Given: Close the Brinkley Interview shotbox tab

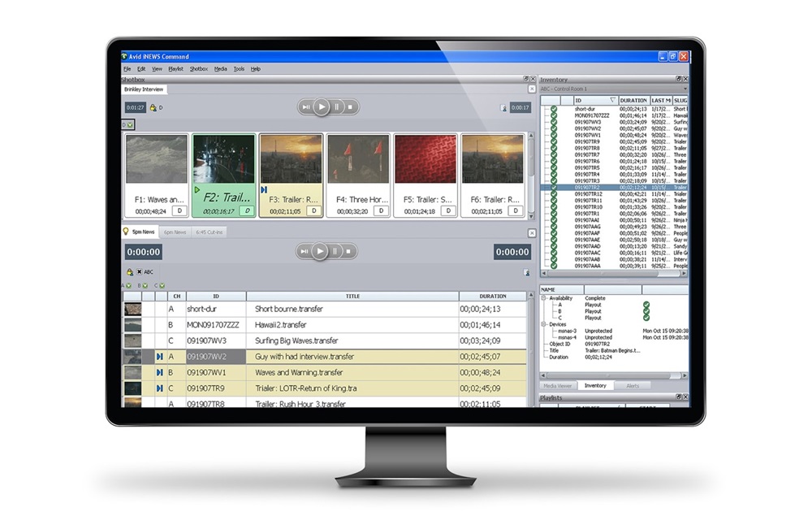Looking at the screenshot, I should pos(531,89).
